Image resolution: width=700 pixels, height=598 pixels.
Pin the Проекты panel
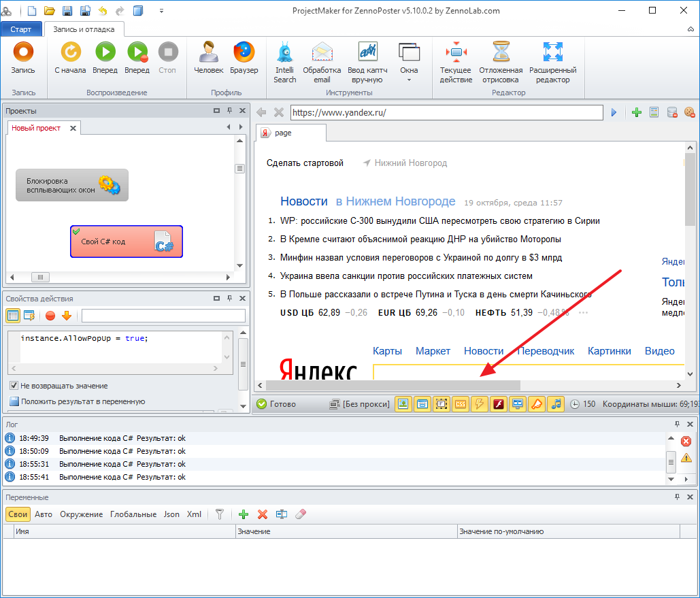[229, 110]
